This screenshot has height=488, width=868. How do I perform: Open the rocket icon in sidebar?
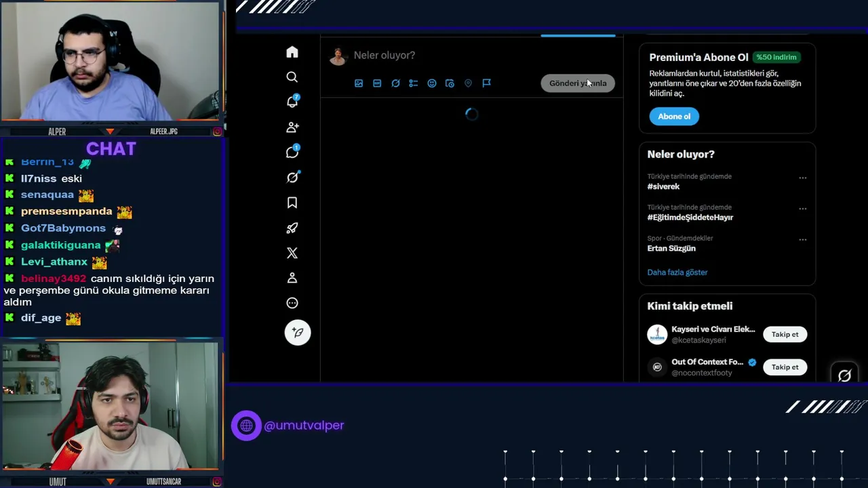pos(292,228)
